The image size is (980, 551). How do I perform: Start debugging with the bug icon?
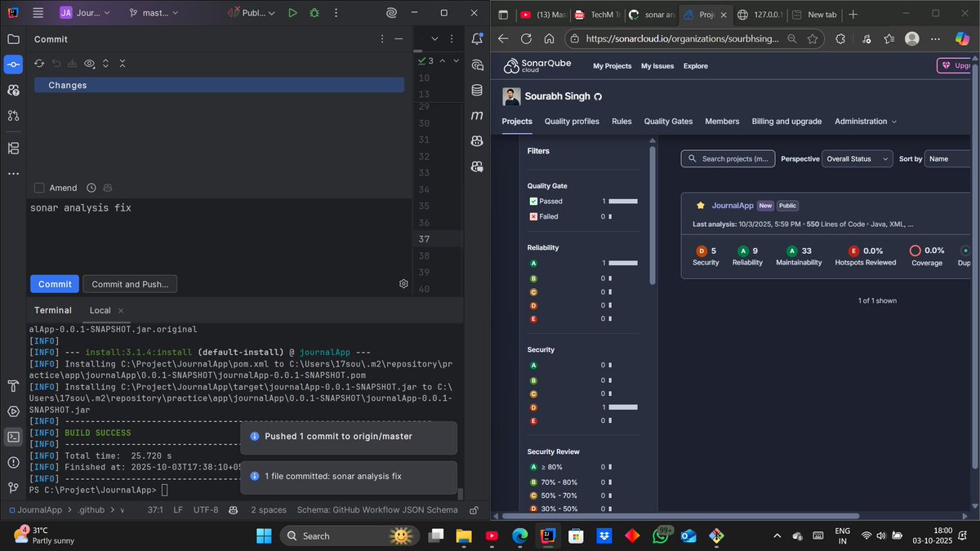point(314,13)
